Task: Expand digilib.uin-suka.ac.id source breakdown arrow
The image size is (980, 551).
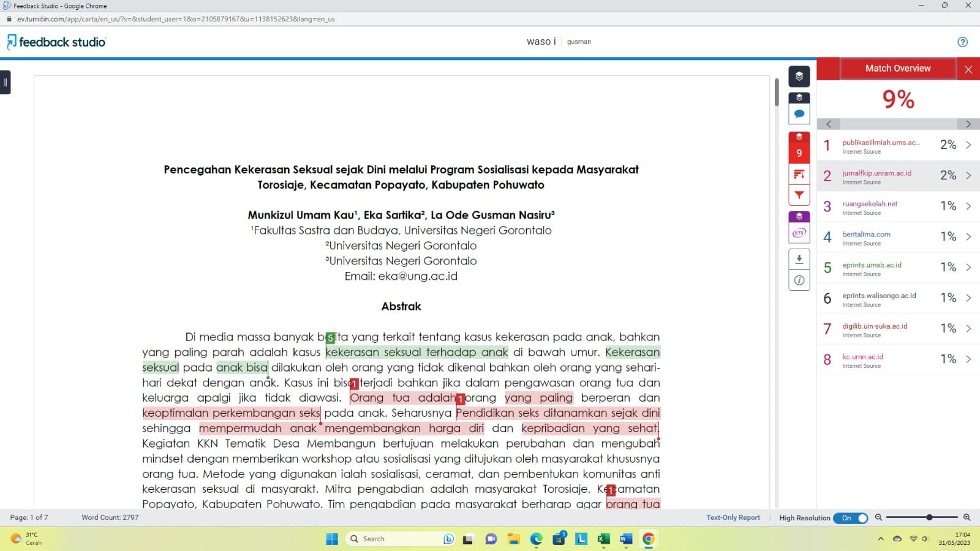Action: coord(968,329)
